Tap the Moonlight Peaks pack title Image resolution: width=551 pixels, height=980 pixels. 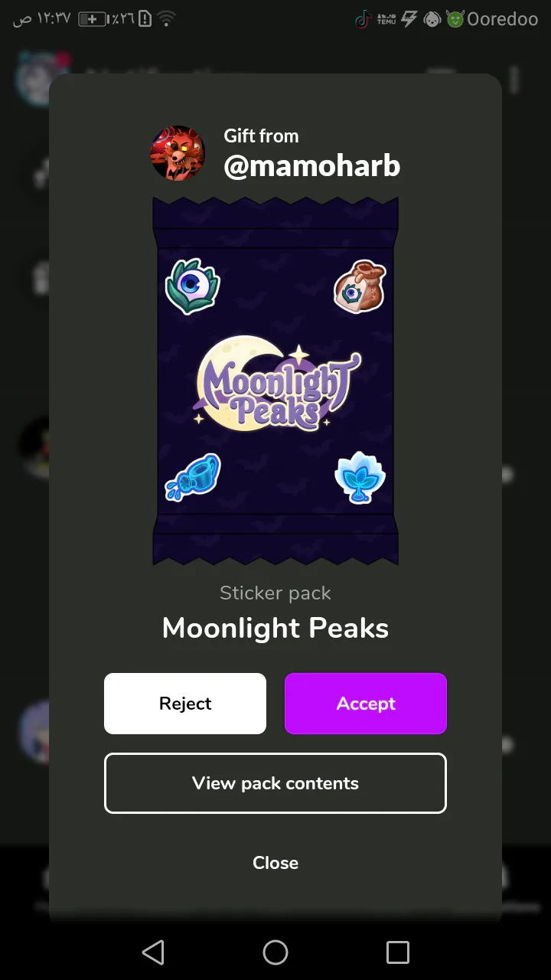(x=275, y=629)
